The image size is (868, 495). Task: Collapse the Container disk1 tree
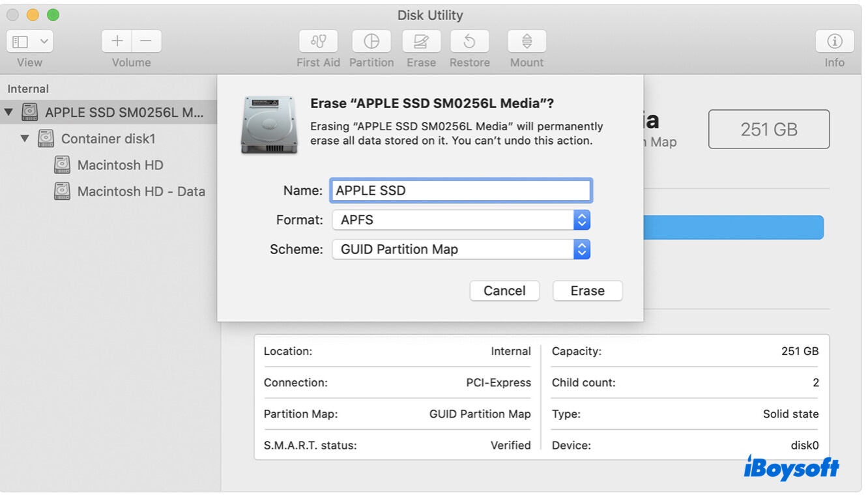[25, 139]
